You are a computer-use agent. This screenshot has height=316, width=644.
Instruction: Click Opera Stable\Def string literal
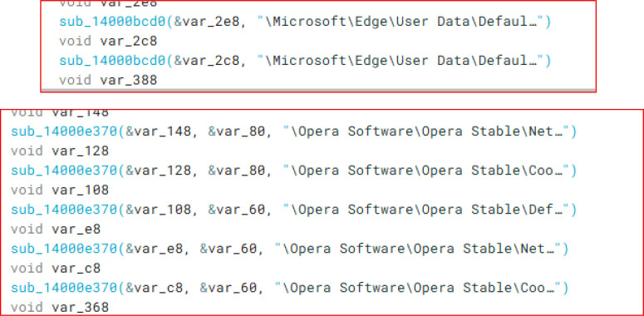(426, 210)
